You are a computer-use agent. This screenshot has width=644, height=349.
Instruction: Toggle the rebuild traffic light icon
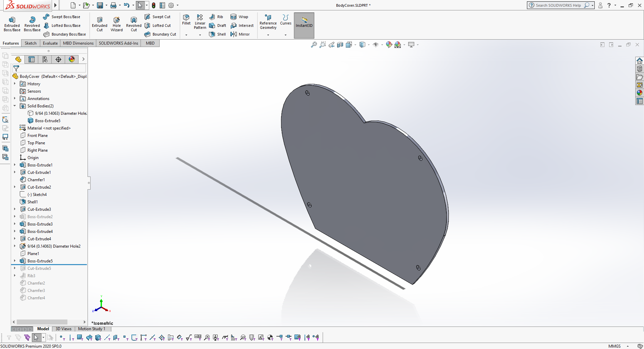[154, 5]
